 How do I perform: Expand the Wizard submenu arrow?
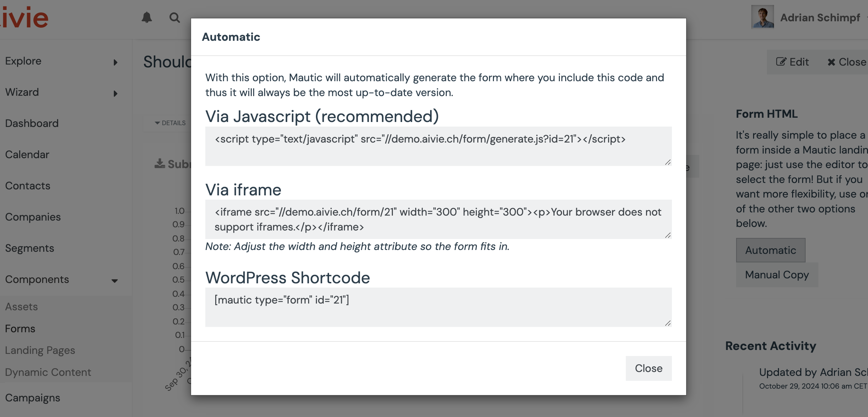tap(115, 94)
